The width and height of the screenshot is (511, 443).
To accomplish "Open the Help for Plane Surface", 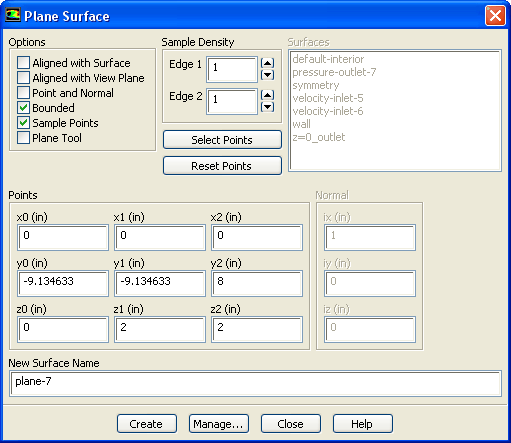I will (363, 424).
